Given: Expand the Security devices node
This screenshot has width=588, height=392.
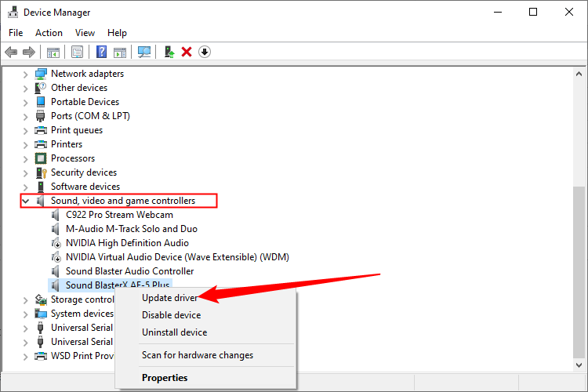Looking at the screenshot, I should click(25, 173).
